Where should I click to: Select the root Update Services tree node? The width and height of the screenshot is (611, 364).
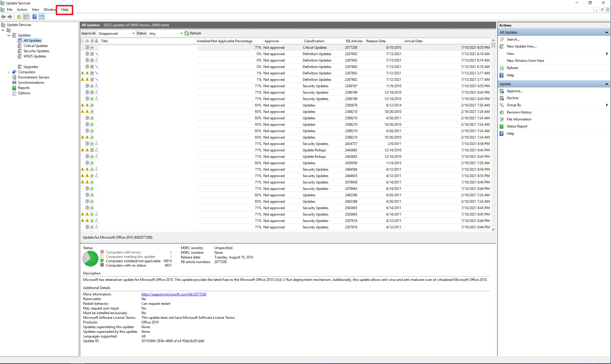coord(19,25)
